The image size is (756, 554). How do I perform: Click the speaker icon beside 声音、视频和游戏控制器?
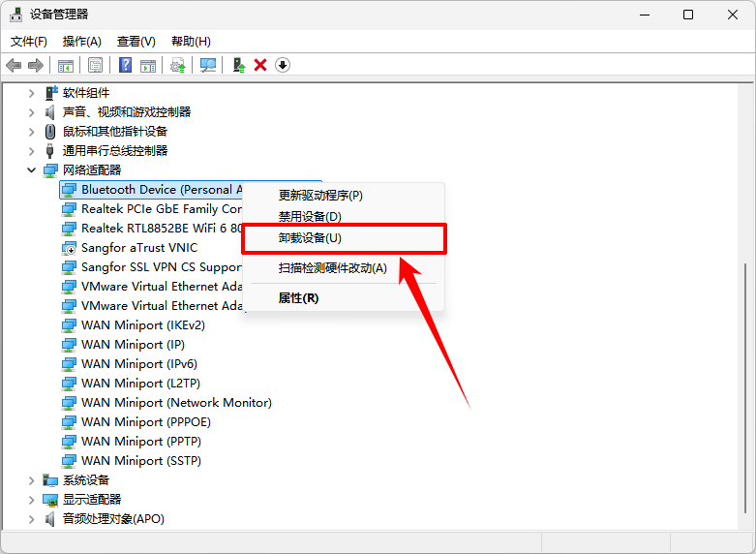(x=49, y=112)
